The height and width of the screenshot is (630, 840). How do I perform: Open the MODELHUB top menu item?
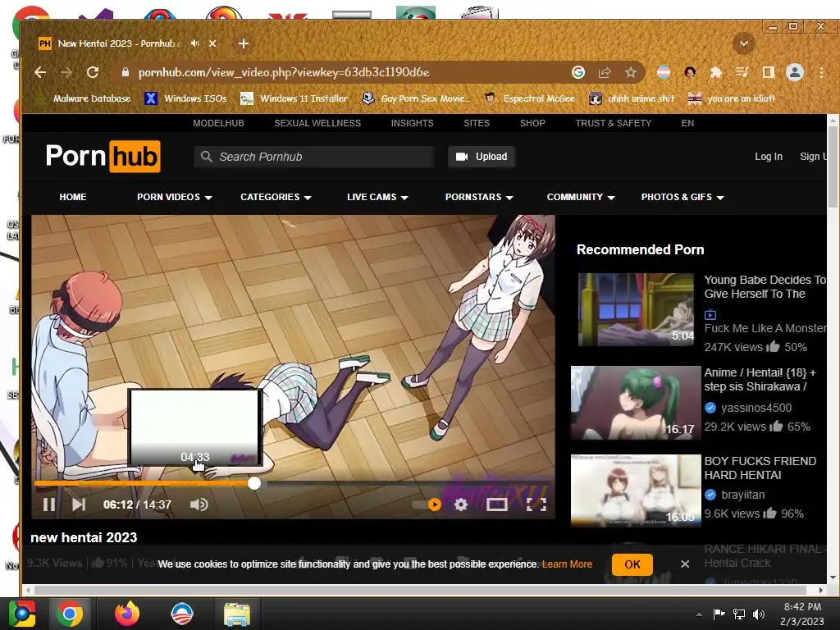point(218,123)
